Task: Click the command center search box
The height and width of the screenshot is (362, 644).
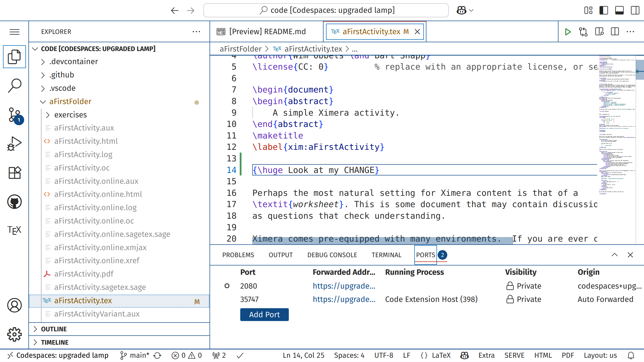Action: coord(326,10)
